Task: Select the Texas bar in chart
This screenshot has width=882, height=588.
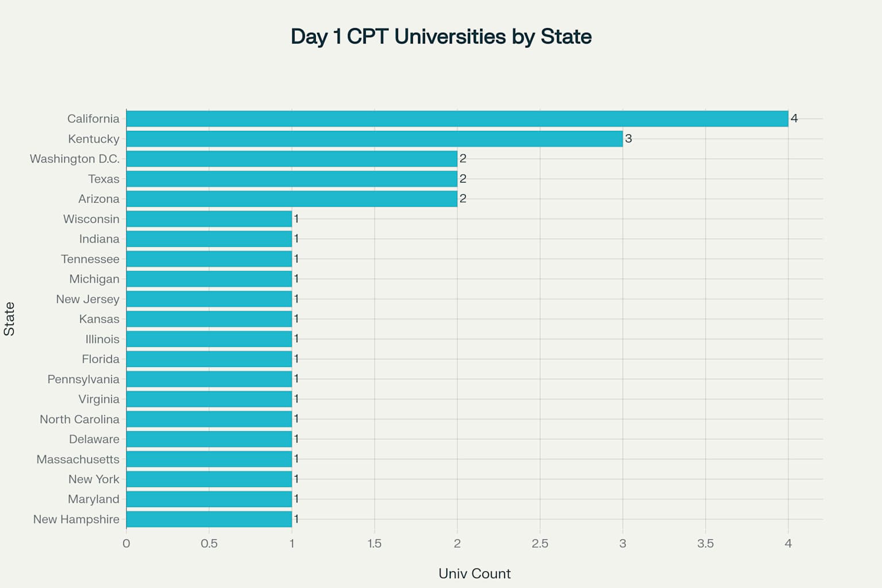Action: click(292, 179)
